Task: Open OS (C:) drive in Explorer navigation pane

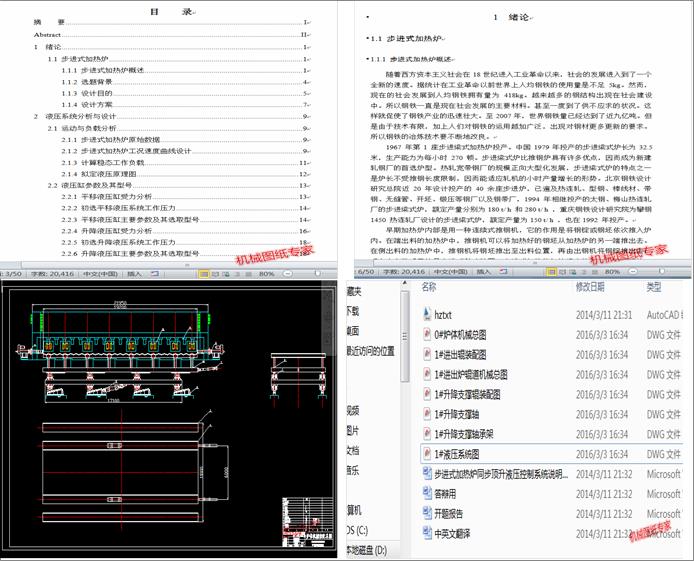Action: [x=357, y=530]
